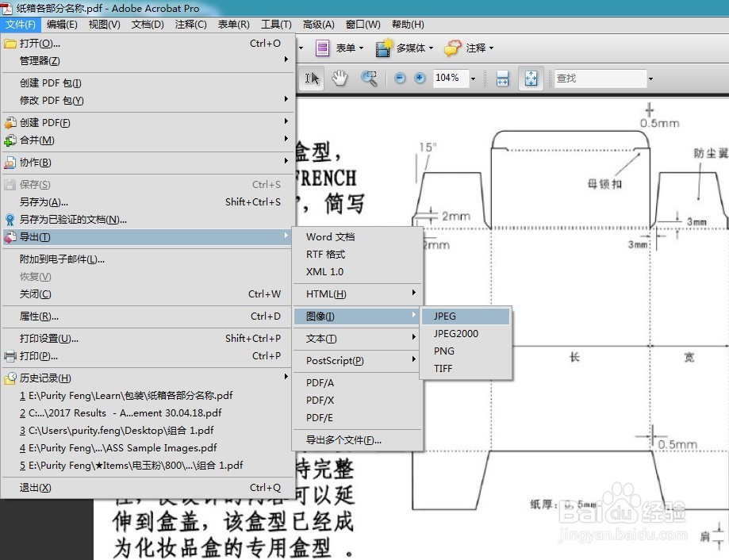Click the 打开 folder icon in menu
This screenshot has width=729, height=560.
pos(10,44)
